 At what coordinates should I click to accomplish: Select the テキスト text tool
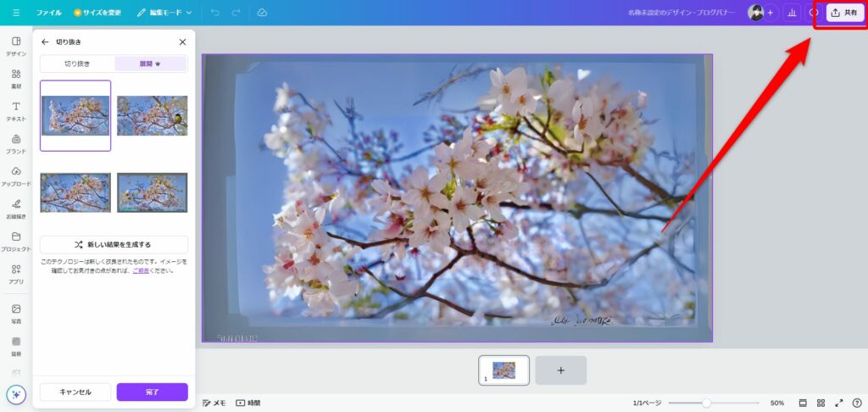[x=16, y=111]
